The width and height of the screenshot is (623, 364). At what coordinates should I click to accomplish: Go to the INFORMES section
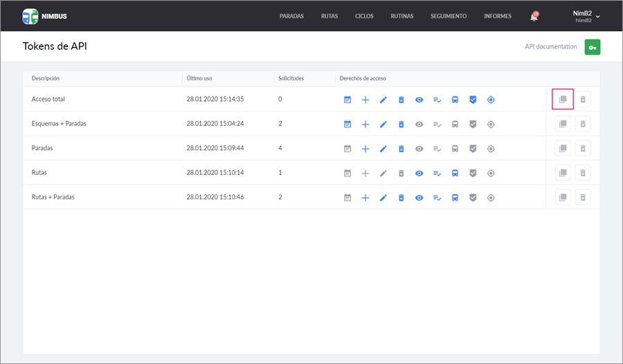[x=498, y=16]
